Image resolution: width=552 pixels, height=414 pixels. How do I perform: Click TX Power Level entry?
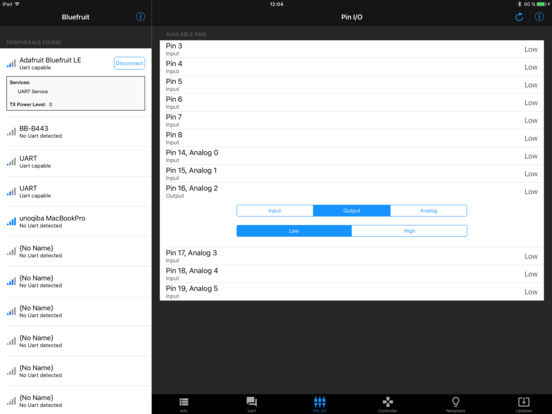click(31, 105)
